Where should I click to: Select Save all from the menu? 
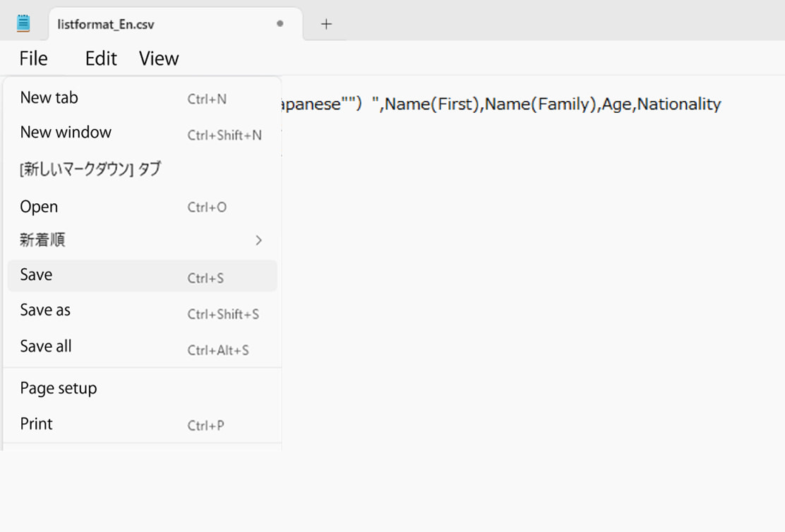pyautogui.click(x=45, y=346)
